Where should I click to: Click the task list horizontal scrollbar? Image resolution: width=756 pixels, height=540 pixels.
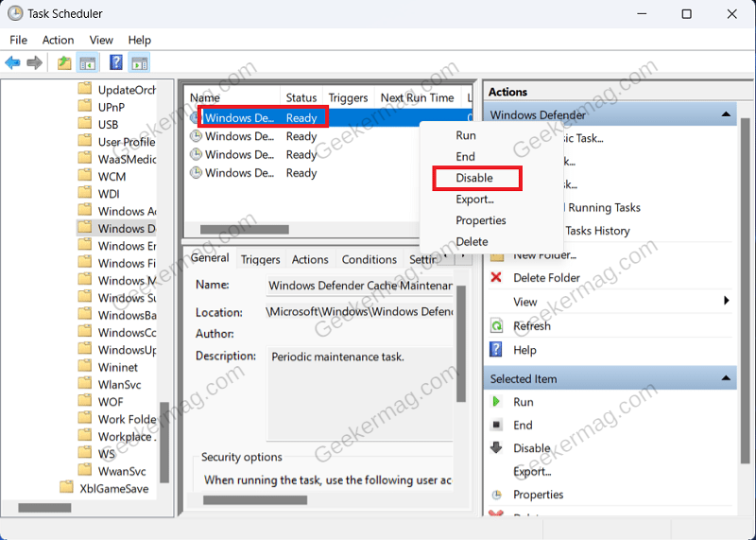[245, 229]
